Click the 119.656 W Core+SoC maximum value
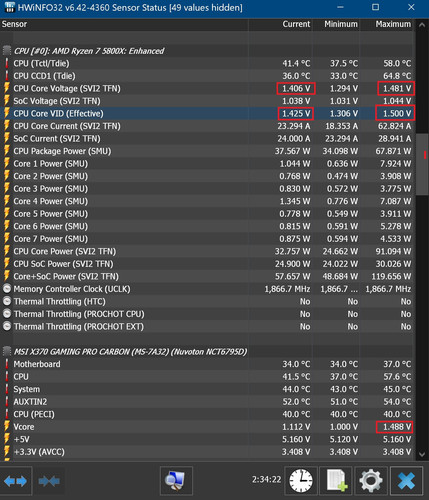Viewport: 429px width, 500px height. (x=391, y=276)
